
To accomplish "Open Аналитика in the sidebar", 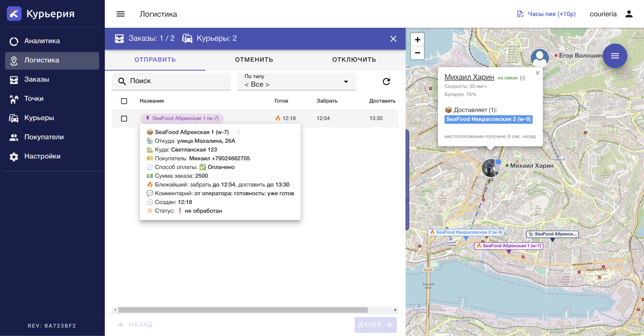I will point(42,41).
